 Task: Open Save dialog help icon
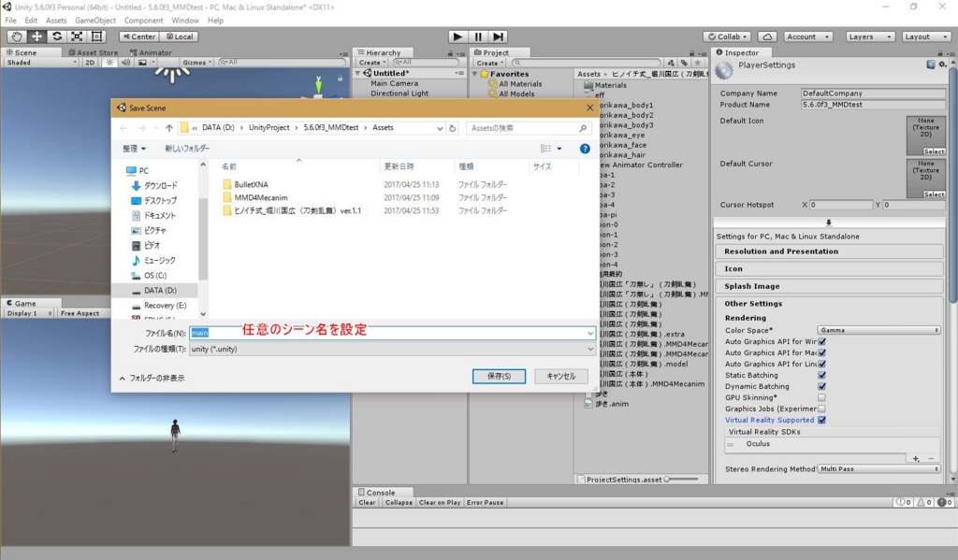pos(585,149)
